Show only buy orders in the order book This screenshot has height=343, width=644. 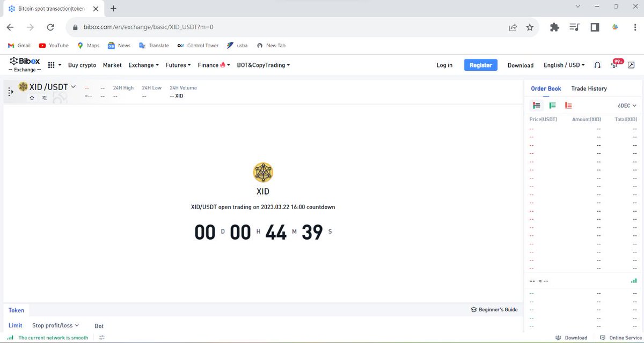552,106
